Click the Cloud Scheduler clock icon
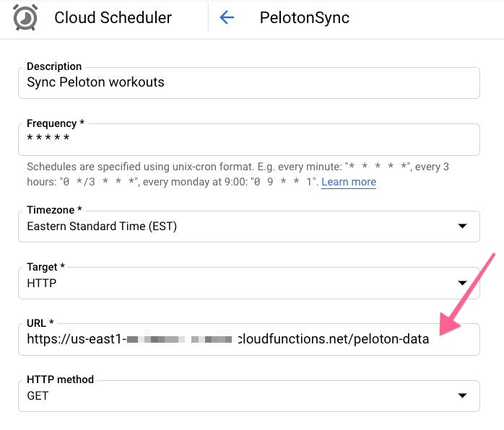The width and height of the screenshot is (504, 430). coord(25,18)
